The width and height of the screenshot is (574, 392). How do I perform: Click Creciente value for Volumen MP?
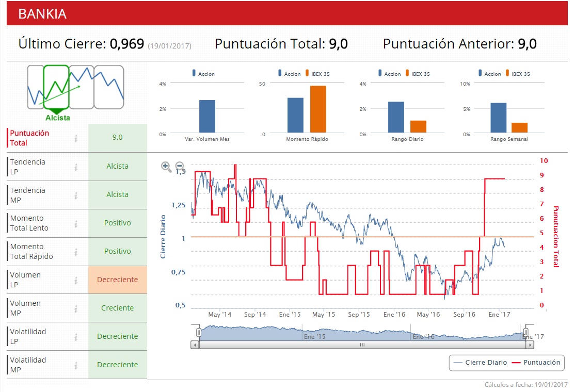tap(118, 308)
